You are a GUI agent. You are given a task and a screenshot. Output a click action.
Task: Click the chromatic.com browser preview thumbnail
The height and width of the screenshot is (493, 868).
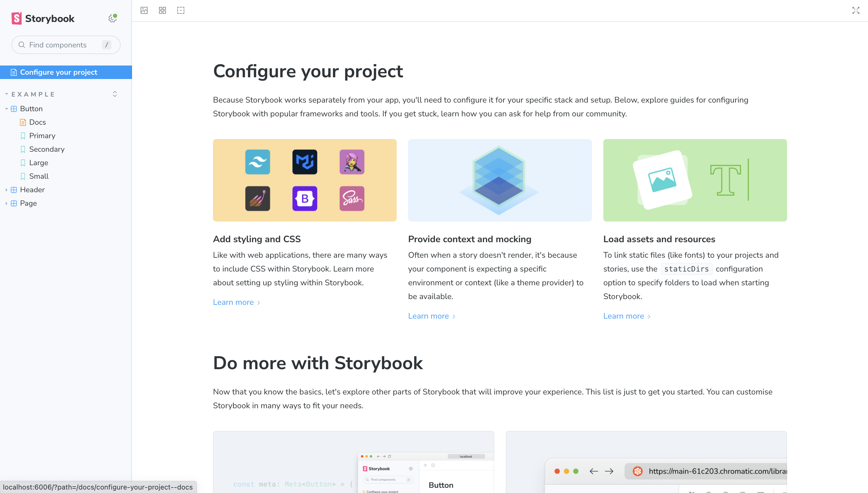(x=646, y=462)
